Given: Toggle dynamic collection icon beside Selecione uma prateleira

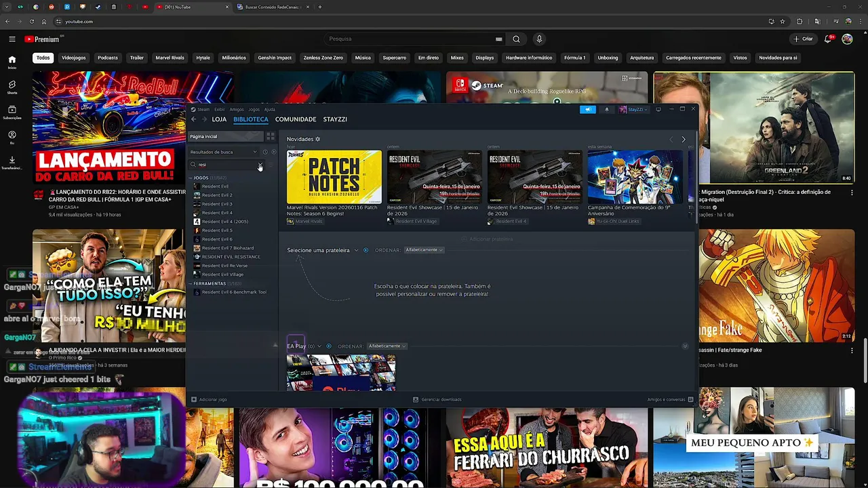Looking at the screenshot, I should pyautogui.click(x=366, y=250).
